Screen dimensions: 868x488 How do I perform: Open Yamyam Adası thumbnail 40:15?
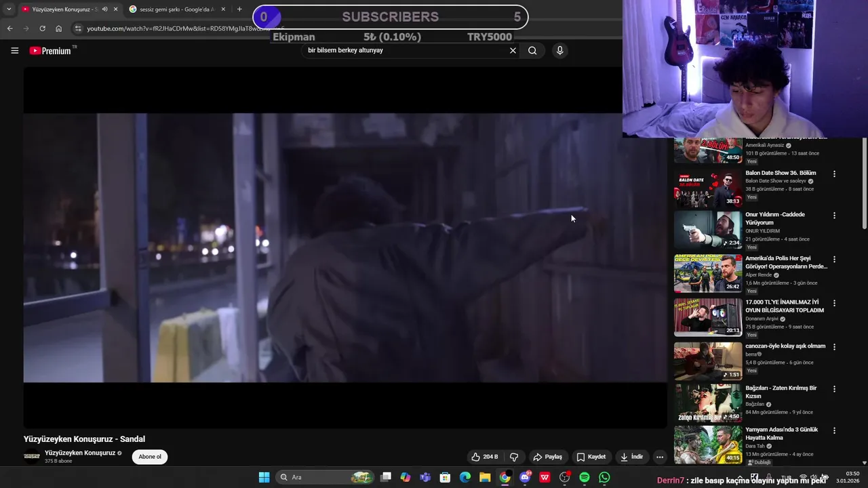coord(708,445)
